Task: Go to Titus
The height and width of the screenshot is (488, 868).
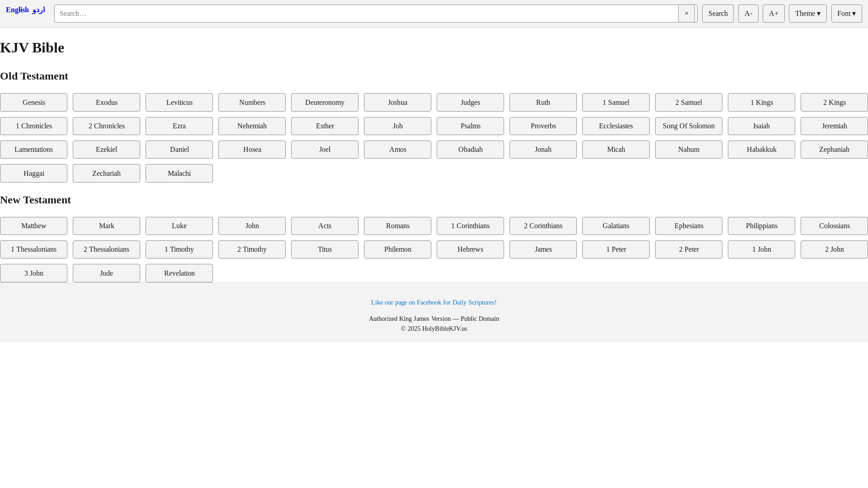Action: coord(325,249)
